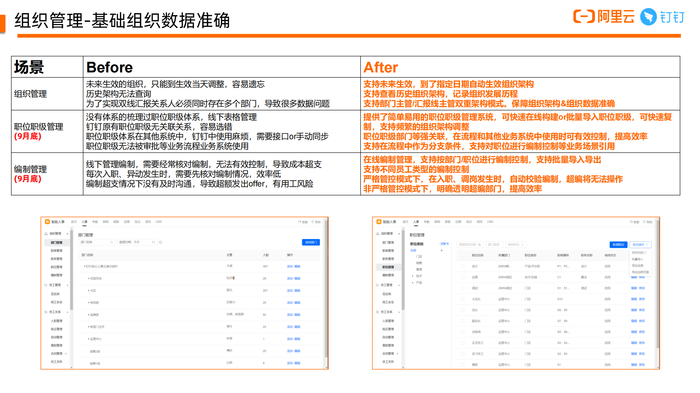Image resolution: width=700 pixels, height=393 pixels.
Task: Select 编制管理 in the left screenshot's sidebar
Action: pos(57,275)
